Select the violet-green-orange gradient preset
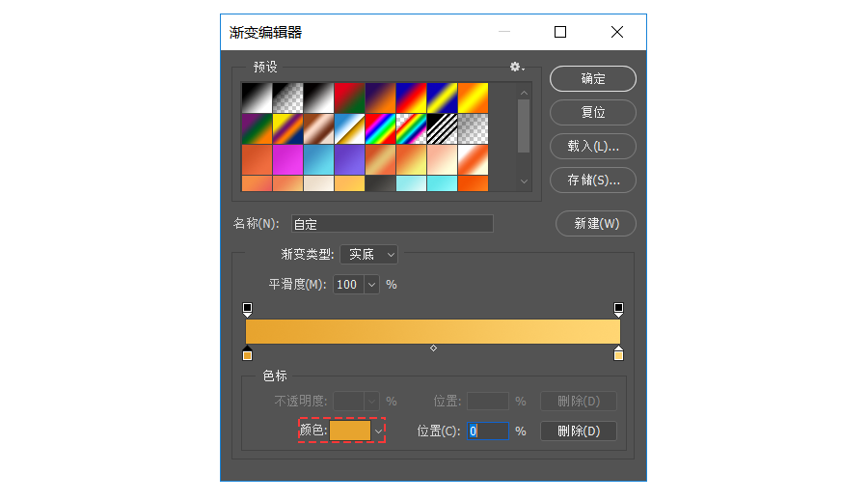Viewport: 868px width, 501px height. [257, 128]
